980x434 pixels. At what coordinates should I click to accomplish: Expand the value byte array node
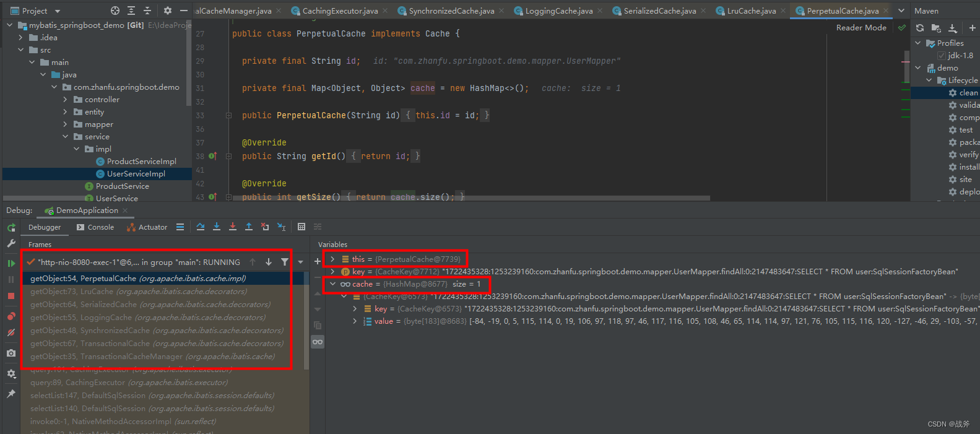355,321
